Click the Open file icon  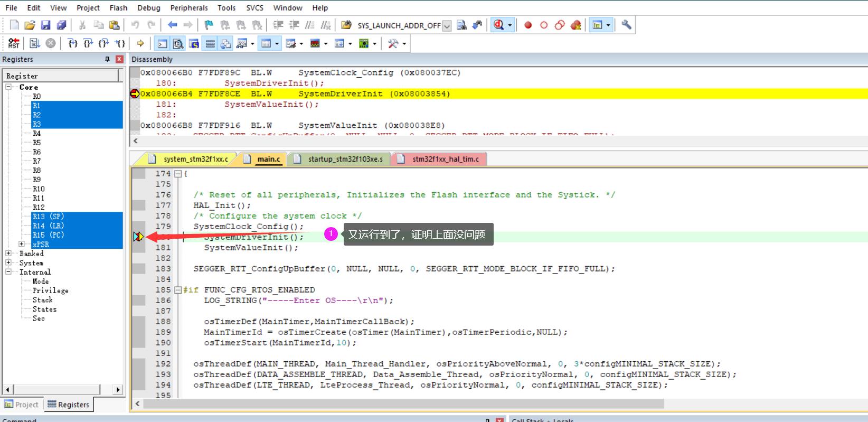click(x=30, y=25)
